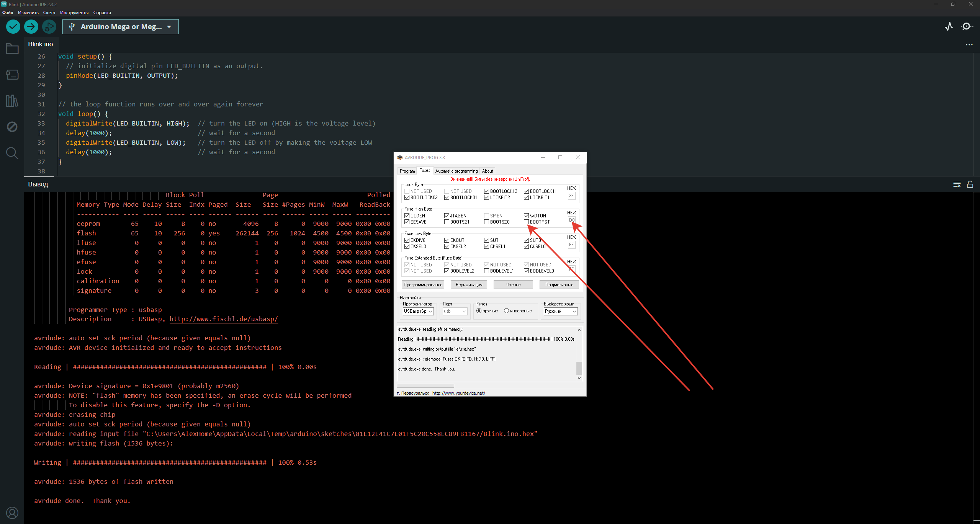980x524 pixels.
Task: Open the Русский language dropdown
Action: [561, 311]
